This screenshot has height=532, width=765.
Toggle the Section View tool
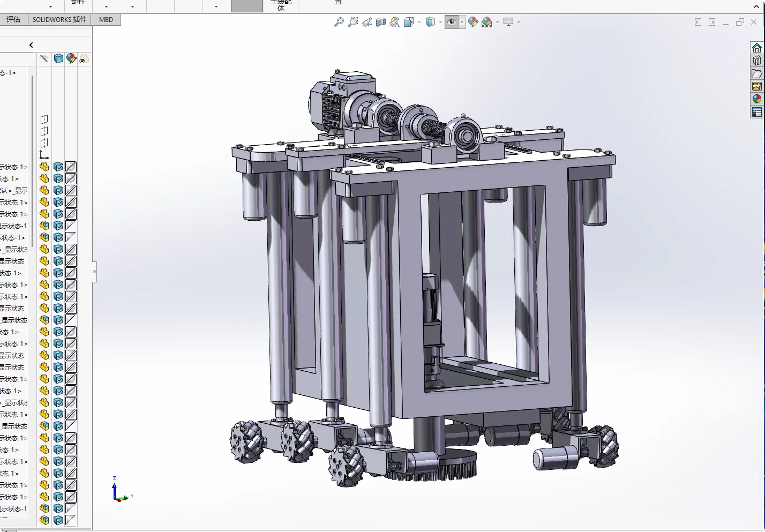(381, 22)
